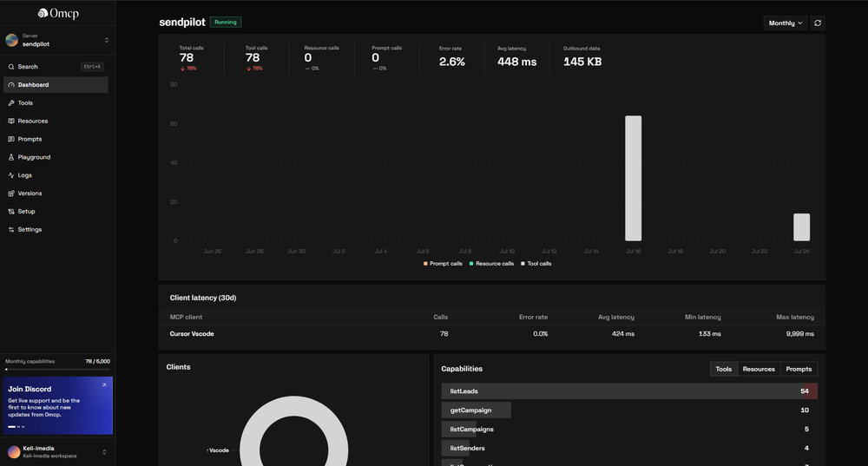Expand the server selector chevrons
This screenshot has width=868, height=466.
click(106, 40)
